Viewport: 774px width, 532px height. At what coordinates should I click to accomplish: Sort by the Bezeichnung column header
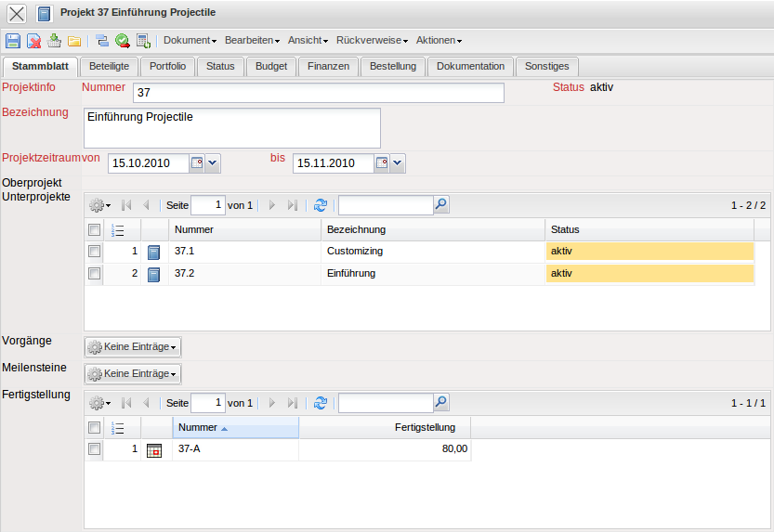click(356, 229)
